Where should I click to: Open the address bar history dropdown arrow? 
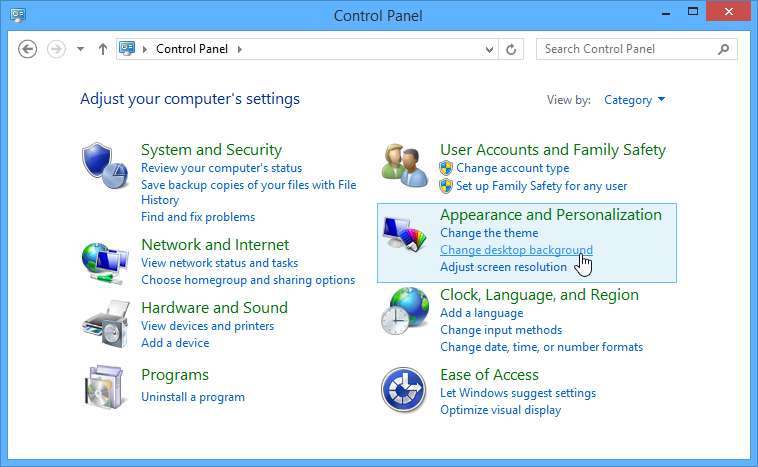[489, 49]
